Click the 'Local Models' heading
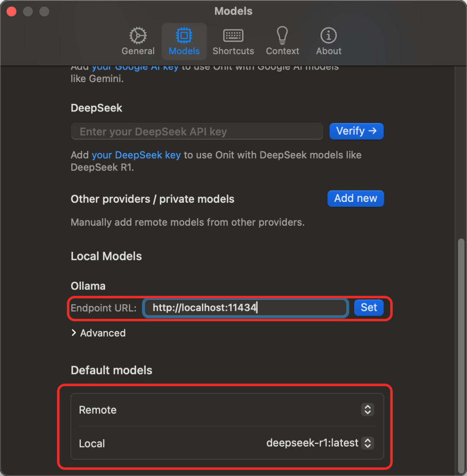467x476 pixels. pyautogui.click(x=106, y=256)
